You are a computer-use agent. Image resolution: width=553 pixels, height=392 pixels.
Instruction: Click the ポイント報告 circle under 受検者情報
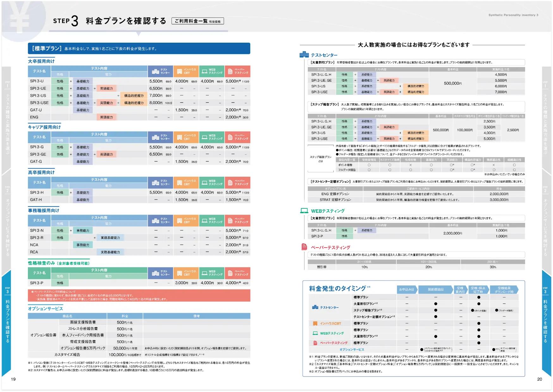[x=369, y=165]
